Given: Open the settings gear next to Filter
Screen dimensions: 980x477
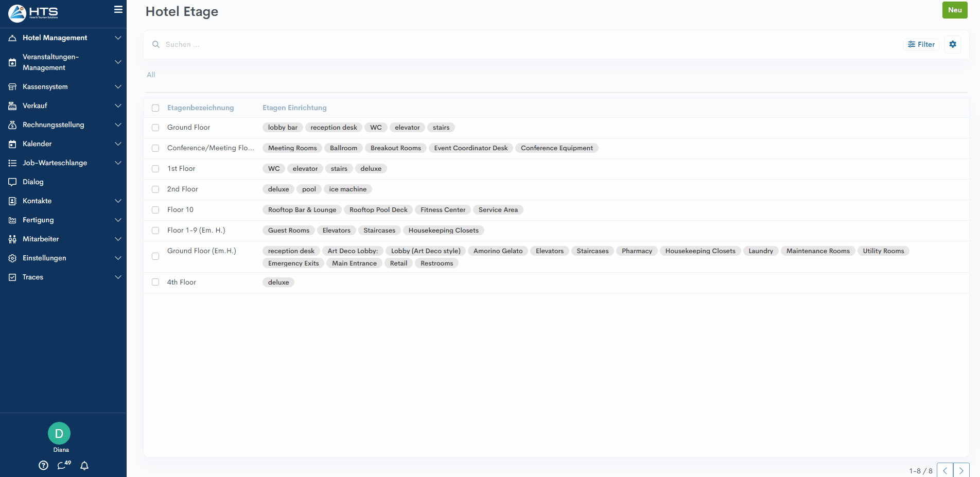Looking at the screenshot, I should point(952,44).
